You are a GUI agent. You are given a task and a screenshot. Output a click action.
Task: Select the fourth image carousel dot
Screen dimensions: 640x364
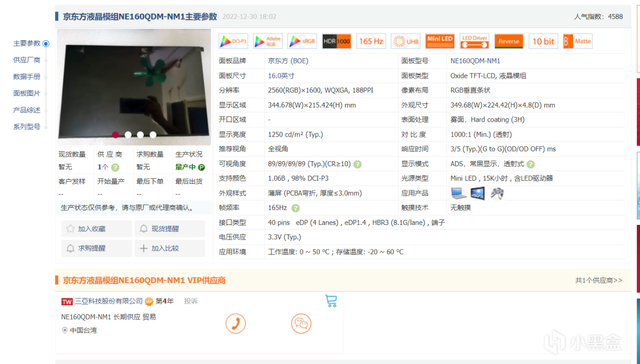point(153,135)
